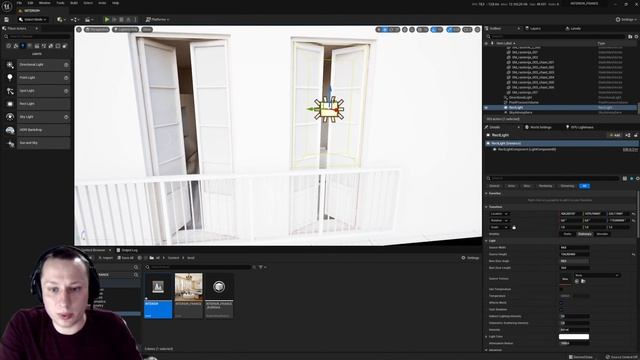Click the white Light Color swatch
The image size is (640, 360).
[x=574, y=336]
